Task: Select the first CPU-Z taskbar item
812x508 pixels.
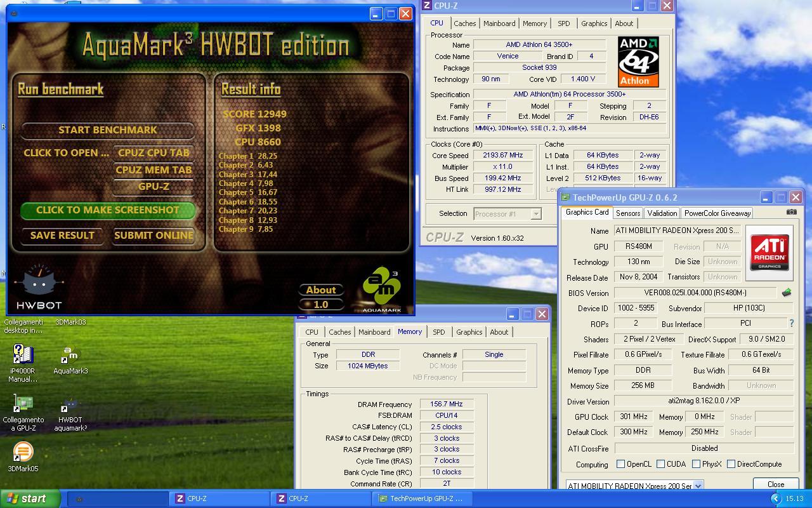Action: point(221,498)
